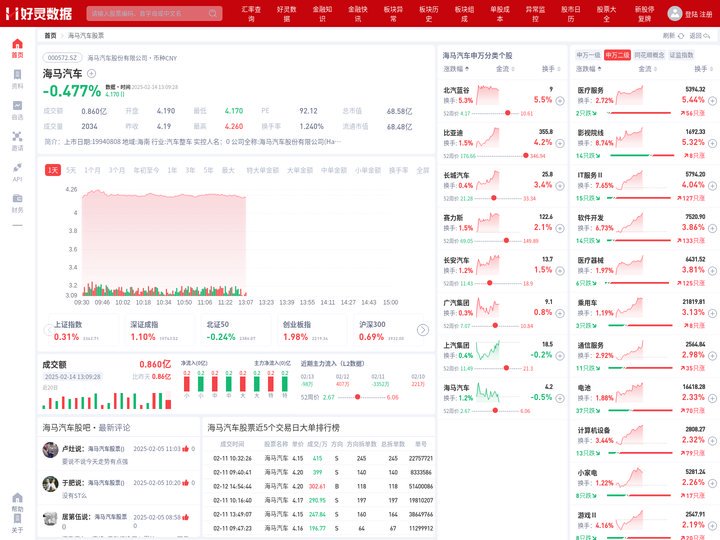Switch chart to 换手率
This screenshot has width=720, height=540.
point(399,170)
